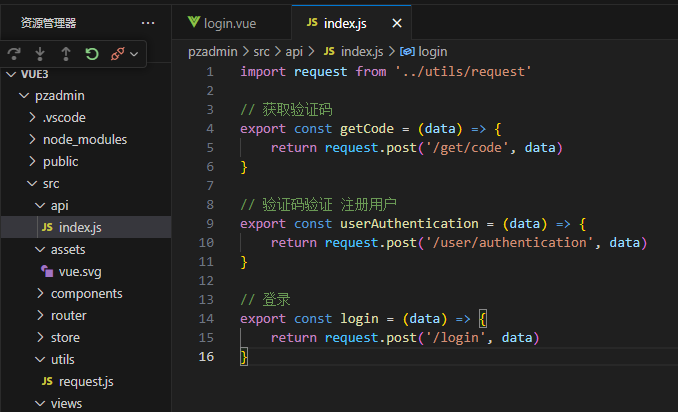Viewport: 678px width, 412px height.
Task: Select index.js in the file tree
Action: (86, 227)
